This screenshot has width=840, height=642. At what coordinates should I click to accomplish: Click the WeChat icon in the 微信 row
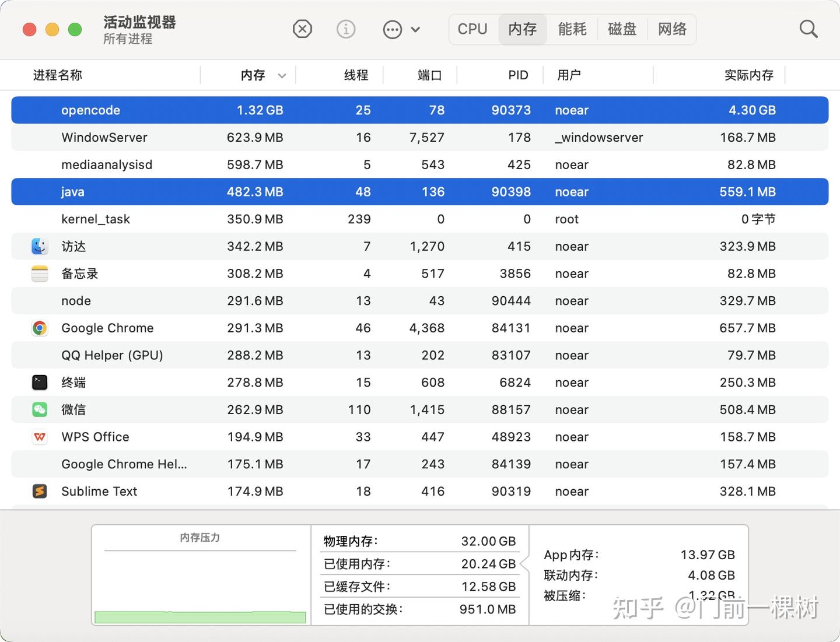click(x=40, y=409)
